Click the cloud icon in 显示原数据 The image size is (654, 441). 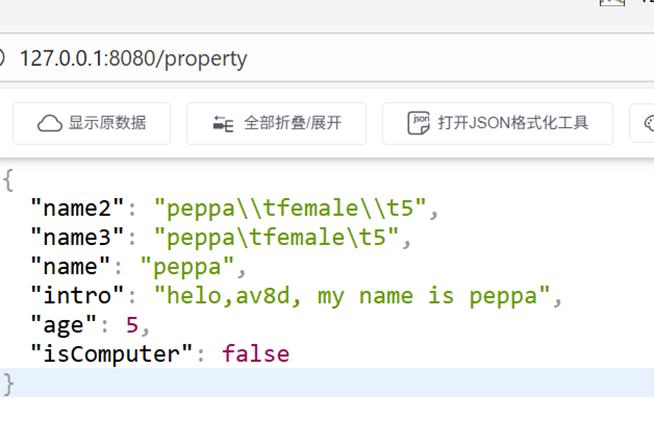50,123
